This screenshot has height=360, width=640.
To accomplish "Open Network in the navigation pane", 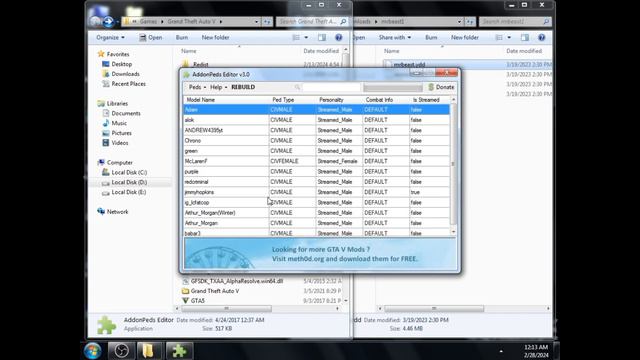I will pos(118,212).
